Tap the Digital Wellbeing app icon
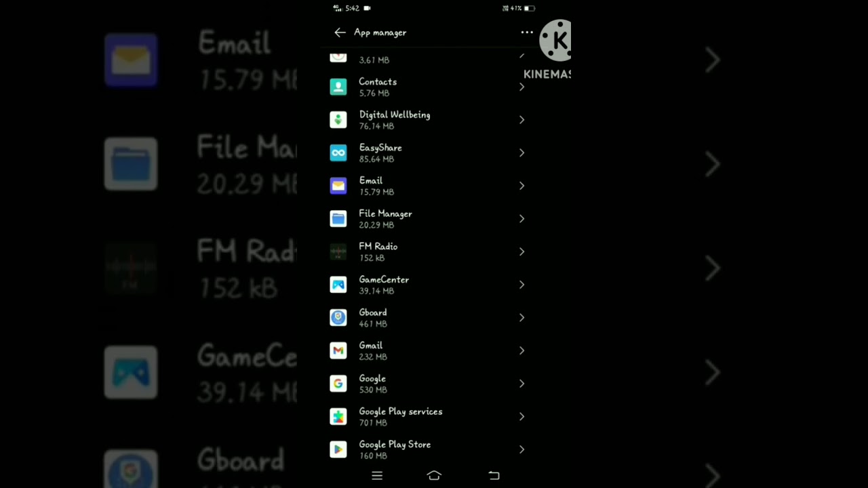 [x=338, y=120]
